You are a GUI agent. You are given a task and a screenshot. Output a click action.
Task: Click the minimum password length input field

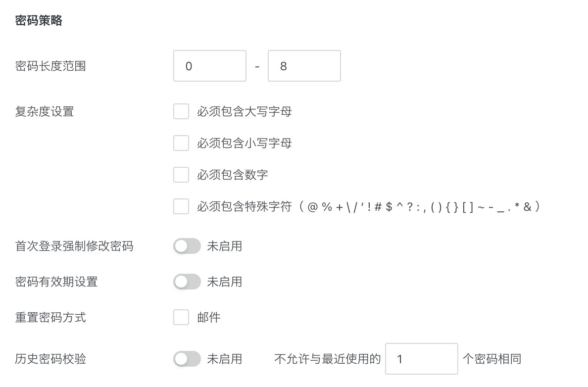[209, 66]
